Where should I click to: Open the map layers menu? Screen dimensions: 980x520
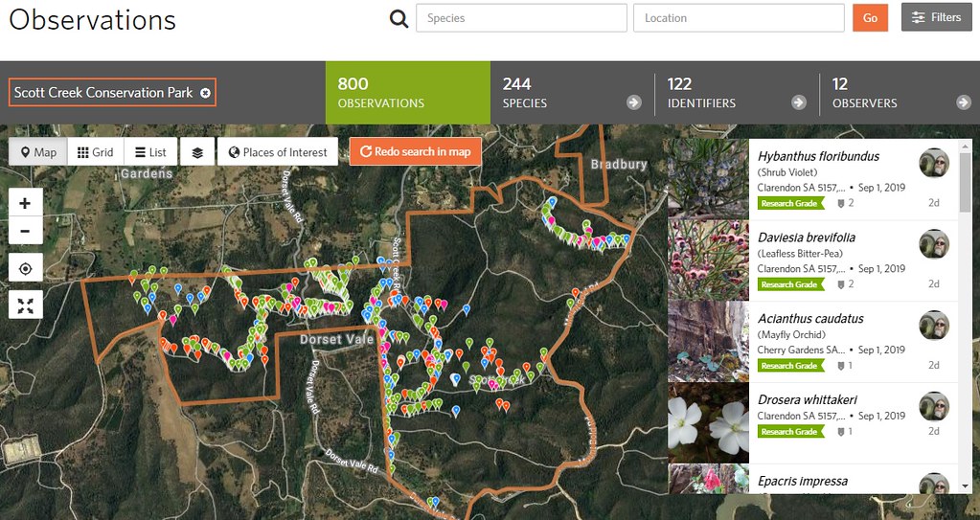197,152
